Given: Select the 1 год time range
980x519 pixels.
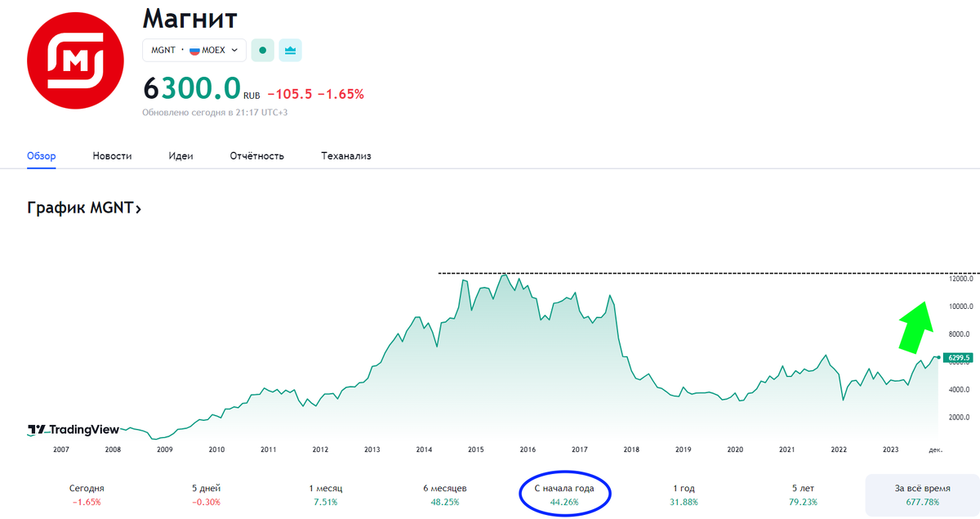Looking at the screenshot, I should coord(684,495).
